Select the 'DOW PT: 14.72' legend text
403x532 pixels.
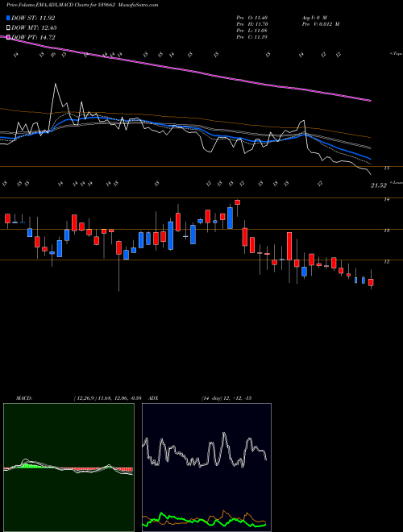[33, 37]
